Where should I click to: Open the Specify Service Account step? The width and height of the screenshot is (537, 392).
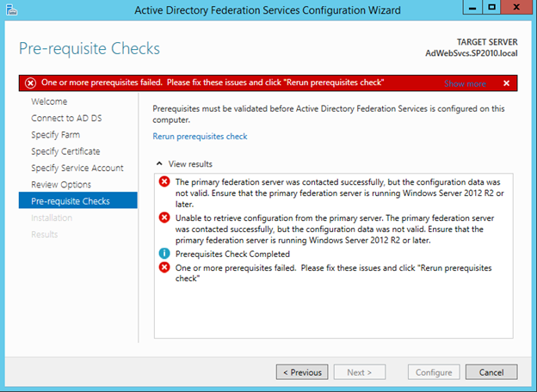coord(77,168)
